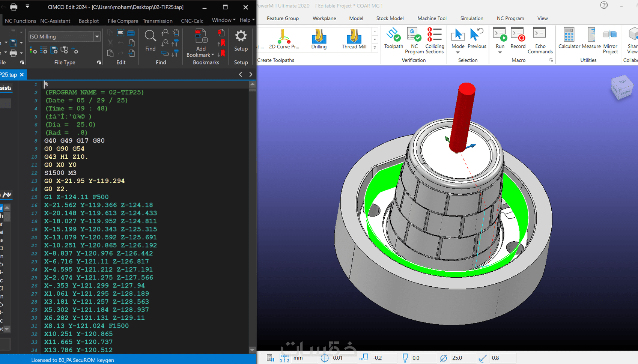Image resolution: width=638 pixels, height=364 pixels.
Task: Open the Simulation tab in PowerMill
Action: 472,18
